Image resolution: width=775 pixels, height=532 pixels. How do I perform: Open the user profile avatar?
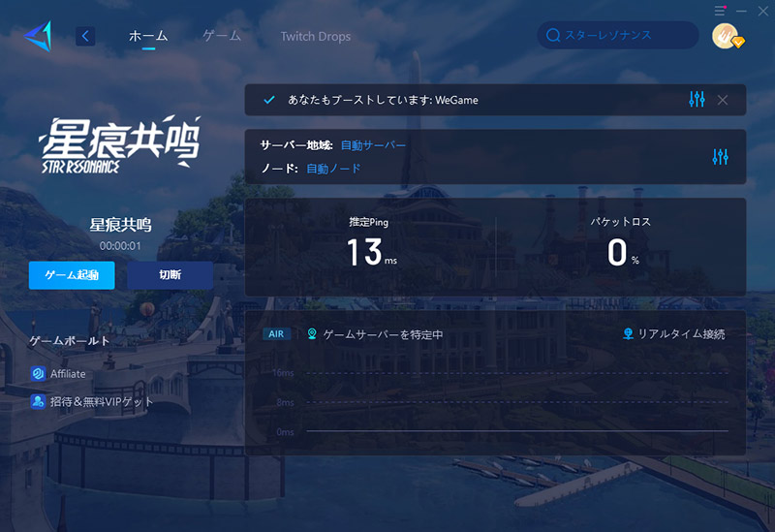727,36
